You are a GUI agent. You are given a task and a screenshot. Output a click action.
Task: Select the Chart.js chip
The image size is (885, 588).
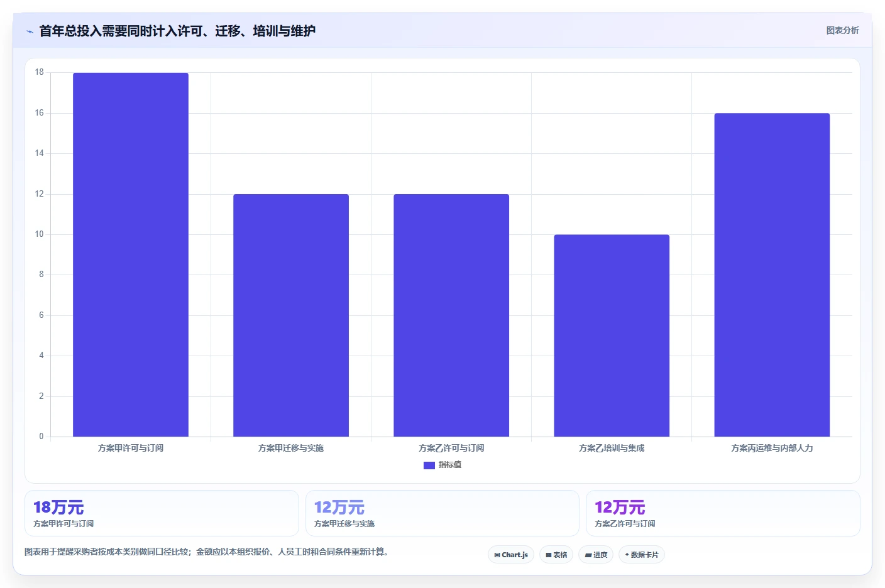[x=511, y=555]
